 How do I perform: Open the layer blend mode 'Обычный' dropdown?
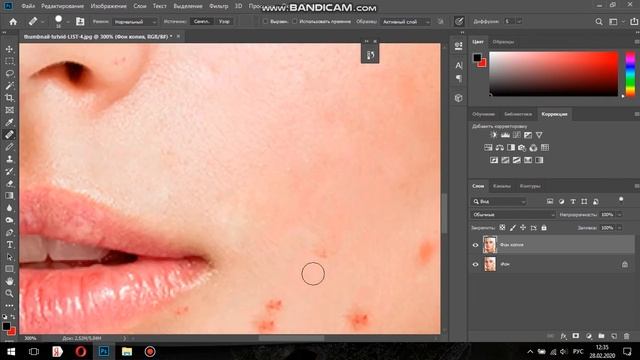[513, 215]
